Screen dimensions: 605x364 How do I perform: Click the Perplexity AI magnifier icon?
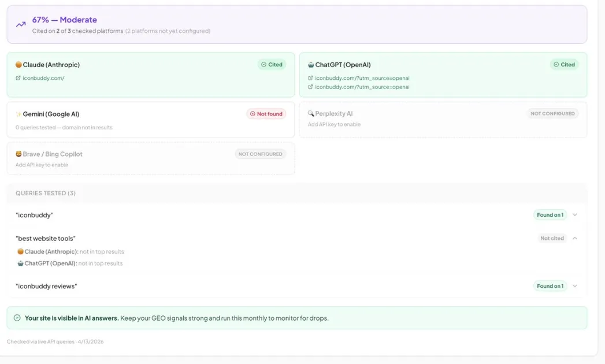pos(311,113)
